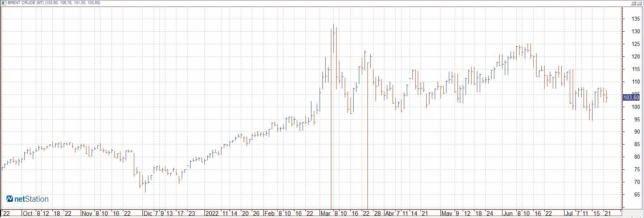Click the 125 price axis label

[635, 44]
